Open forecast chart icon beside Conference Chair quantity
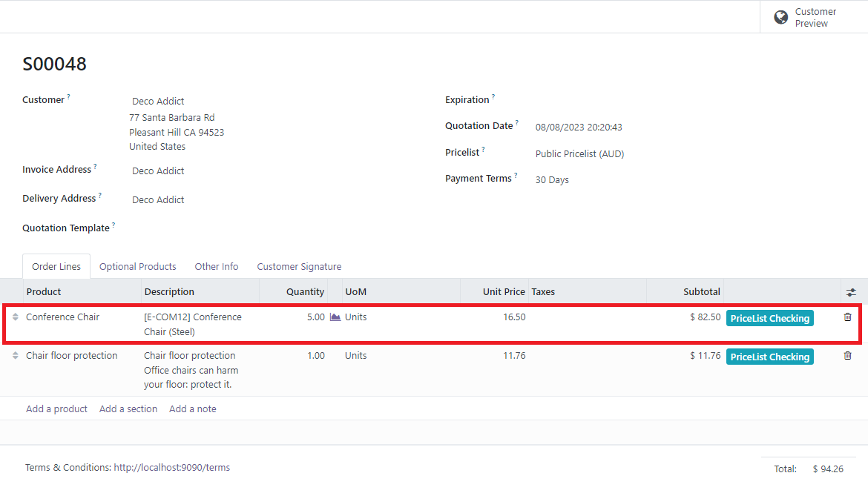Image resolution: width=868 pixels, height=493 pixels. (335, 317)
